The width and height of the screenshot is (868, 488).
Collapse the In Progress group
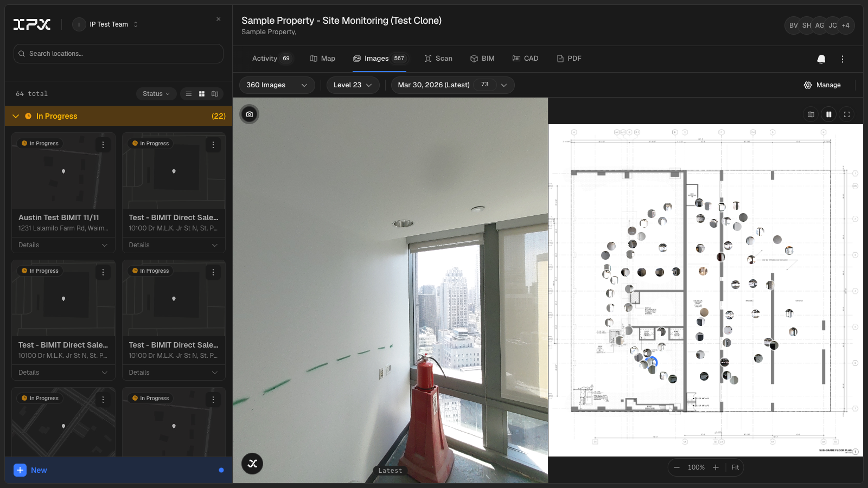click(16, 116)
